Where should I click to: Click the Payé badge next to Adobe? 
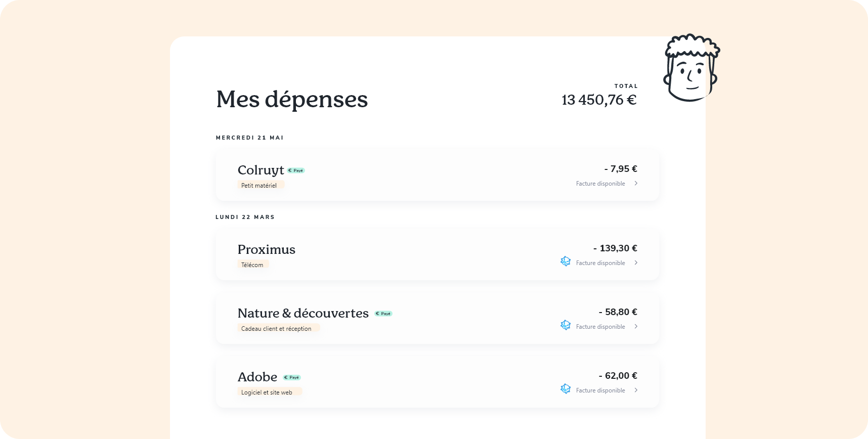pyautogui.click(x=292, y=377)
